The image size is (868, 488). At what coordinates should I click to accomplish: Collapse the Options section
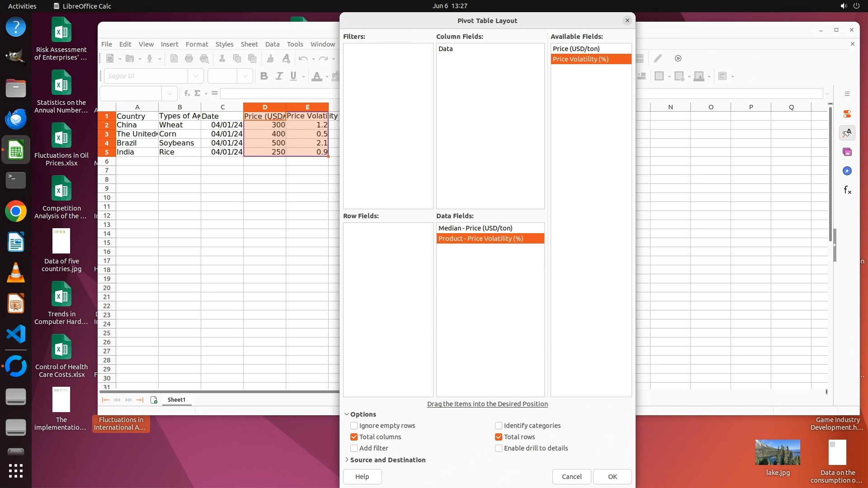[363, 414]
